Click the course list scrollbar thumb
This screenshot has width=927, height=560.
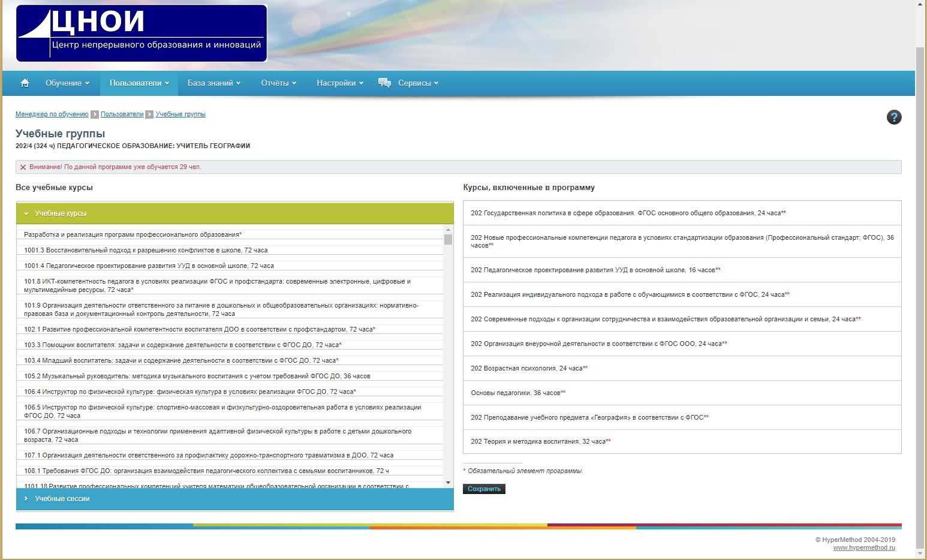(x=448, y=240)
